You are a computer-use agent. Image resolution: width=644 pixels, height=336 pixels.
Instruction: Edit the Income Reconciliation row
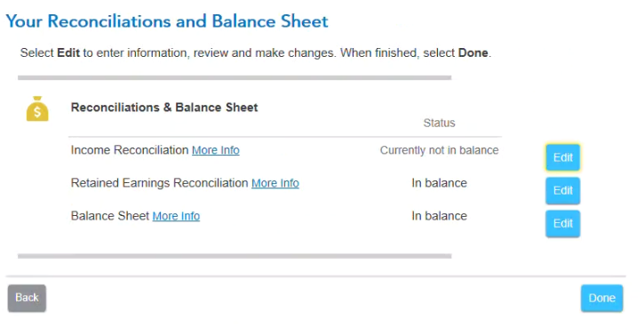[562, 157]
